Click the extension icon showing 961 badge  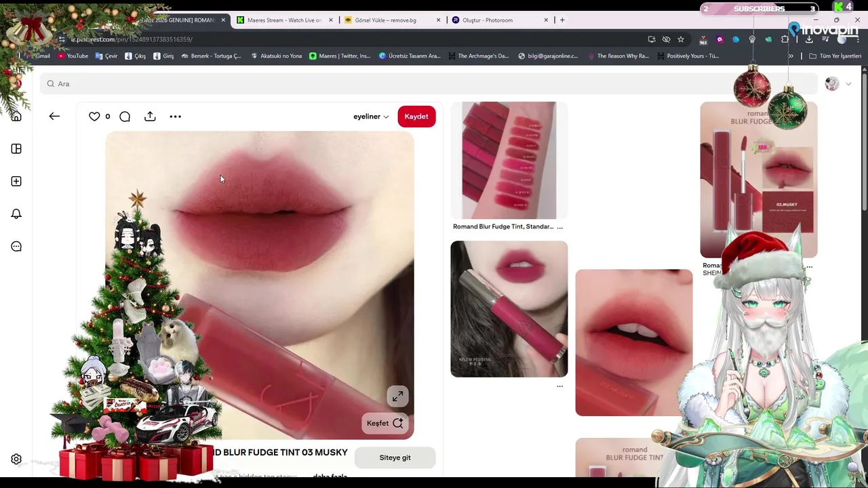point(703,40)
